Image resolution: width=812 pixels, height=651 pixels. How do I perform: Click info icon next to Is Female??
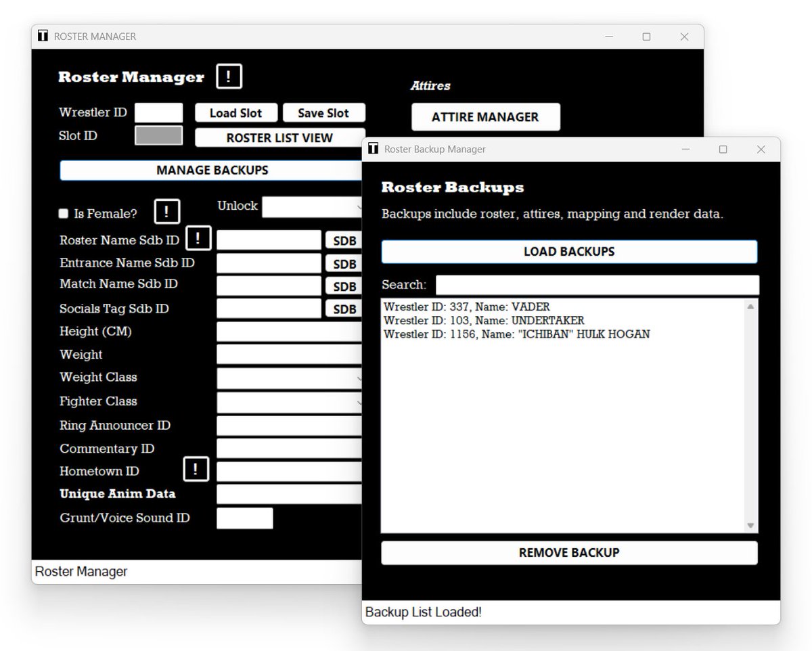click(x=166, y=212)
